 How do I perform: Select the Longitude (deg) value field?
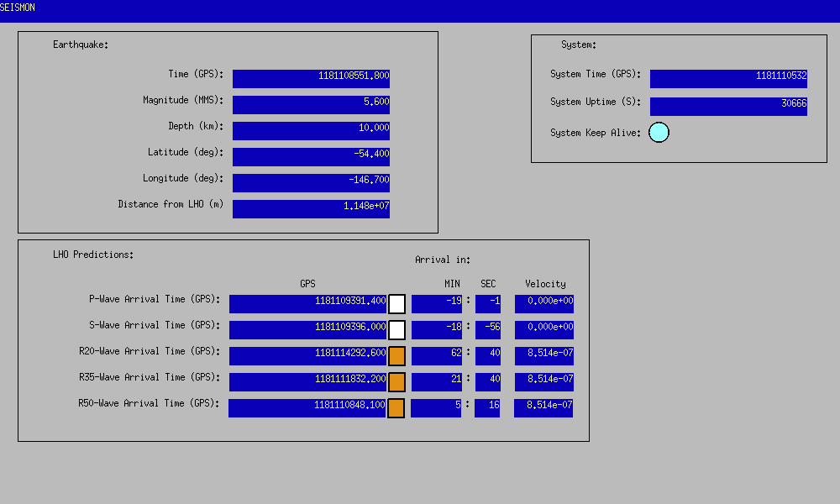pos(311,182)
